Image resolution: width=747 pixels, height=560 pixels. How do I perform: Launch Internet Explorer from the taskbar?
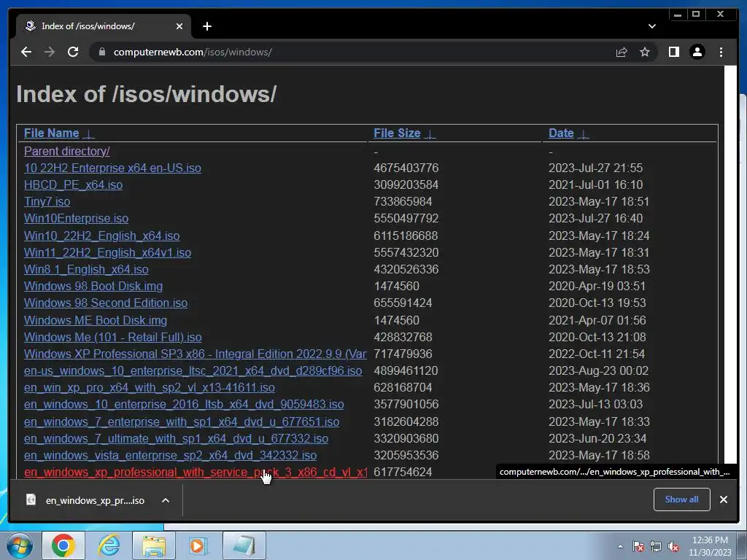tap(109, 545)
